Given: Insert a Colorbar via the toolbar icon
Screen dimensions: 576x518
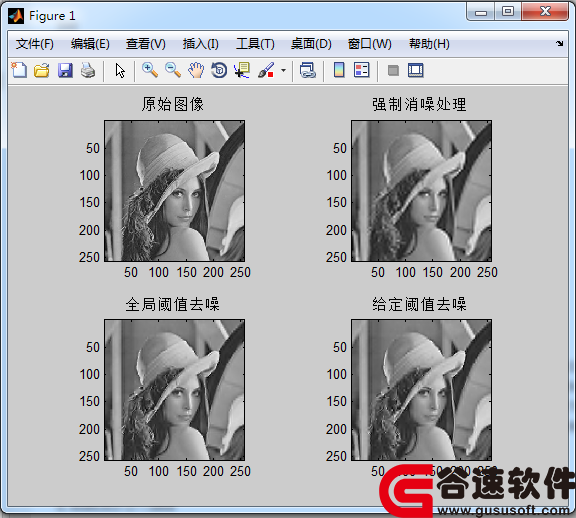Looking at the screenshot, I should tap(339, 70).
